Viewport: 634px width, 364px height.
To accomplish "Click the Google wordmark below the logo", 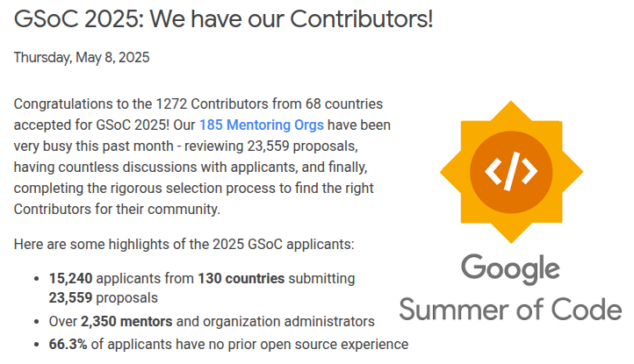I will [x=511, y=269].
